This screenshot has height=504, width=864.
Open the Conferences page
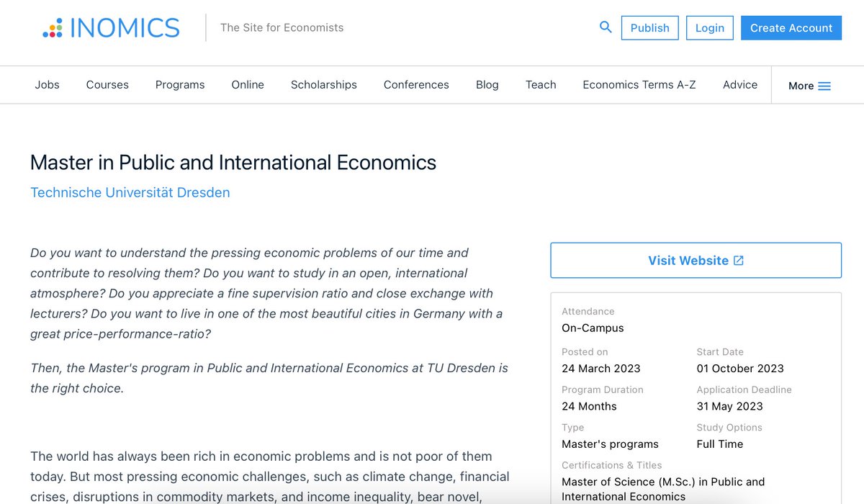click(416, 85)
